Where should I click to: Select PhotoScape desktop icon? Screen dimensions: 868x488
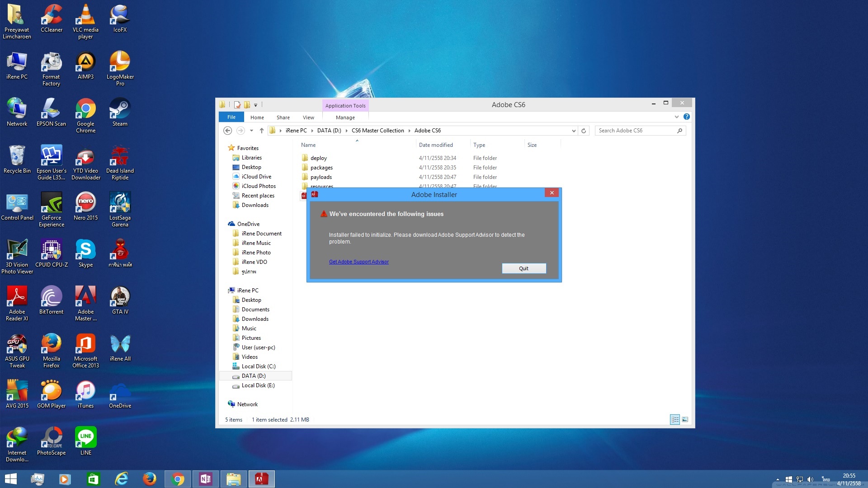point(51,441)
